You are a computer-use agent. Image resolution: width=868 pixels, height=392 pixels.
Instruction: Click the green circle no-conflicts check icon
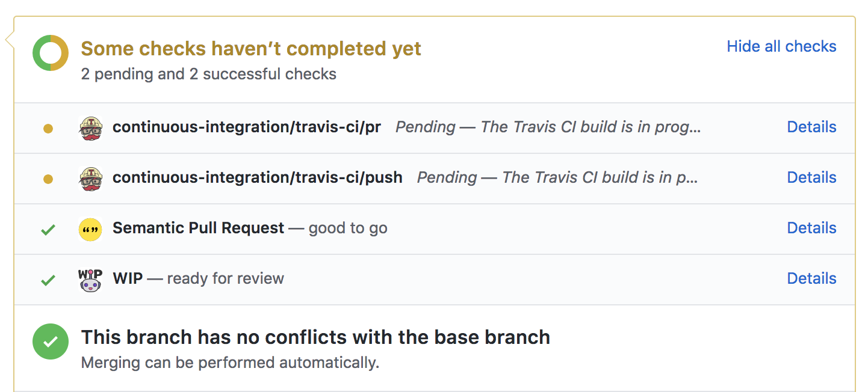(51, 341)
